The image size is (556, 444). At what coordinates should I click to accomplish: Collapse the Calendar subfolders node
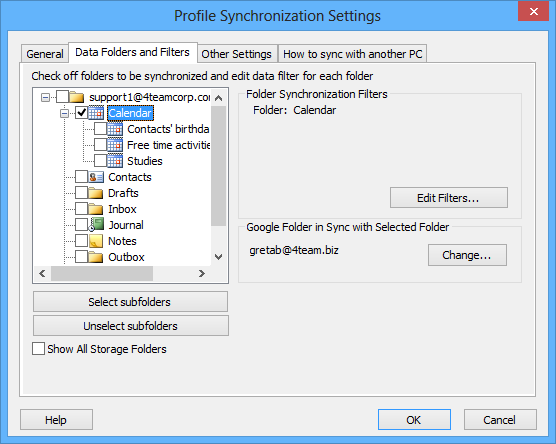pyautogui.click(x=65, y=113)
